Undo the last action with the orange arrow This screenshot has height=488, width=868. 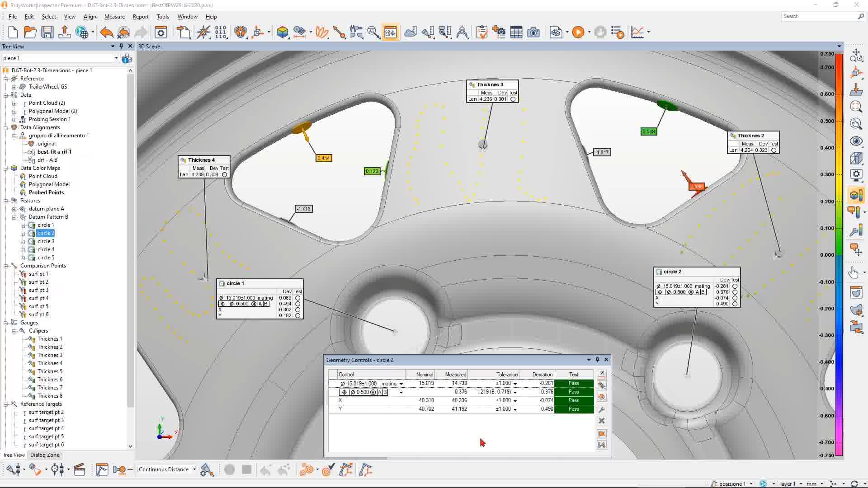[107, 32]
